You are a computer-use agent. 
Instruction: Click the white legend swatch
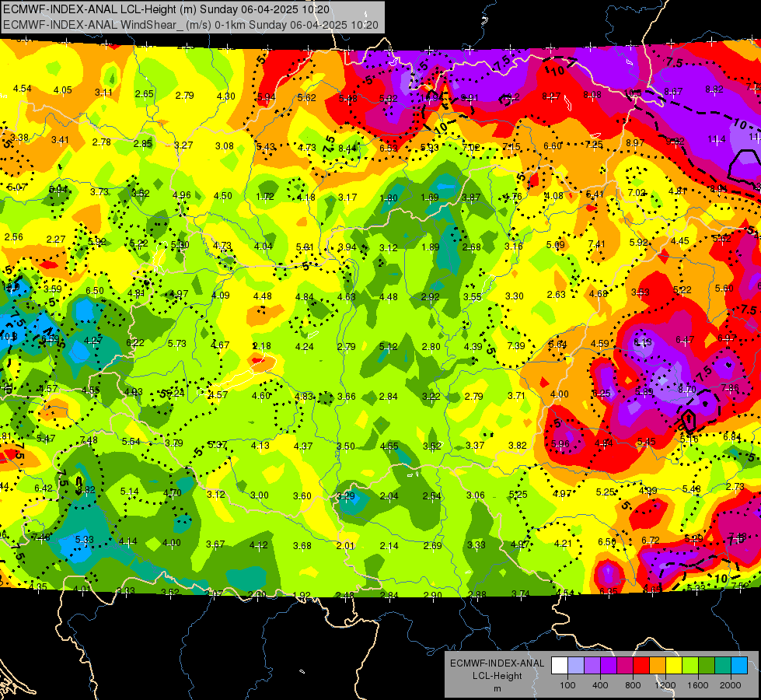coord(560,666)
